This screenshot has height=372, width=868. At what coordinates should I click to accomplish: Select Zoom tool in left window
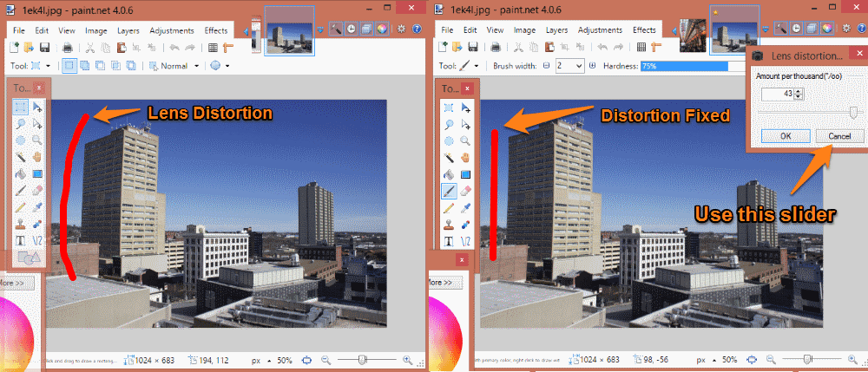[x=37, y=140]
